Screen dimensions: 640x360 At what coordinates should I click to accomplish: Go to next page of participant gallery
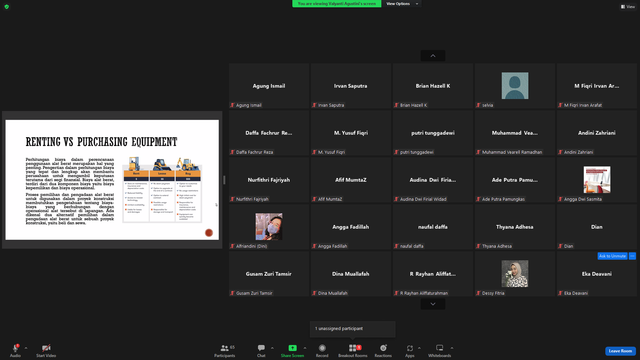tap(433, 304)
